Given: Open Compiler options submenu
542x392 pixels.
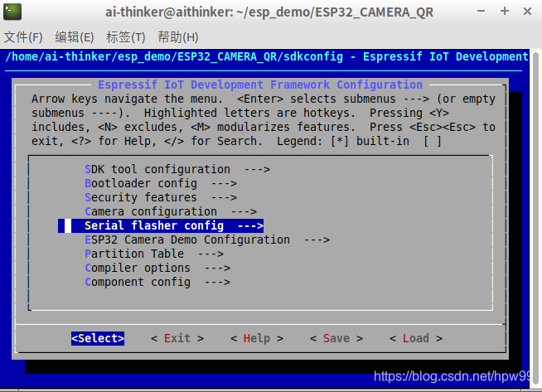Looking at the screenshot, I should [x=157, y=269].
